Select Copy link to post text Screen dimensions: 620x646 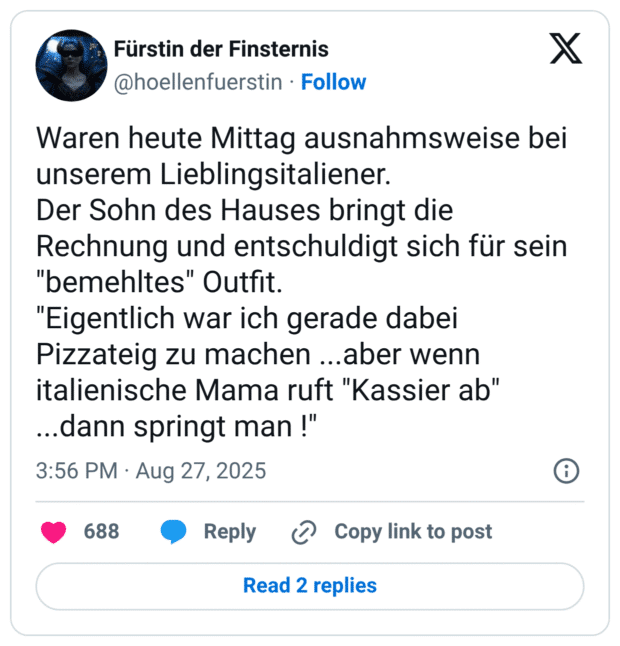point(413,532)
